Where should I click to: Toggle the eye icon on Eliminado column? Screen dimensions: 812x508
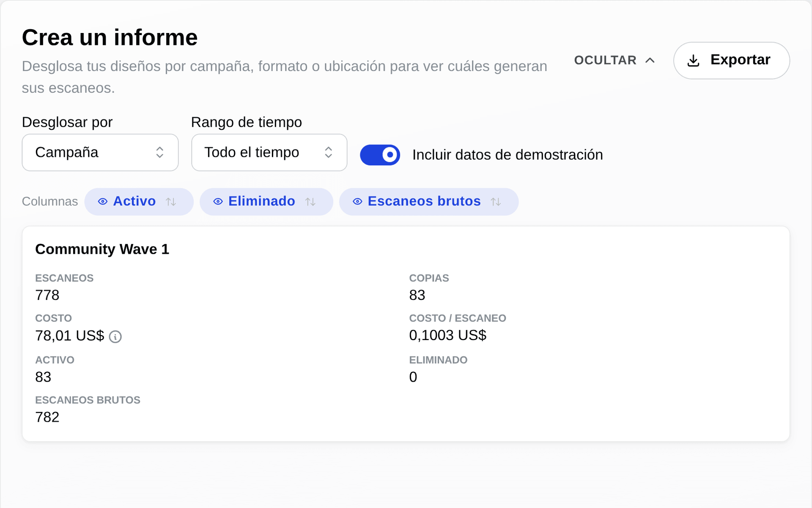tap(218, 201)
